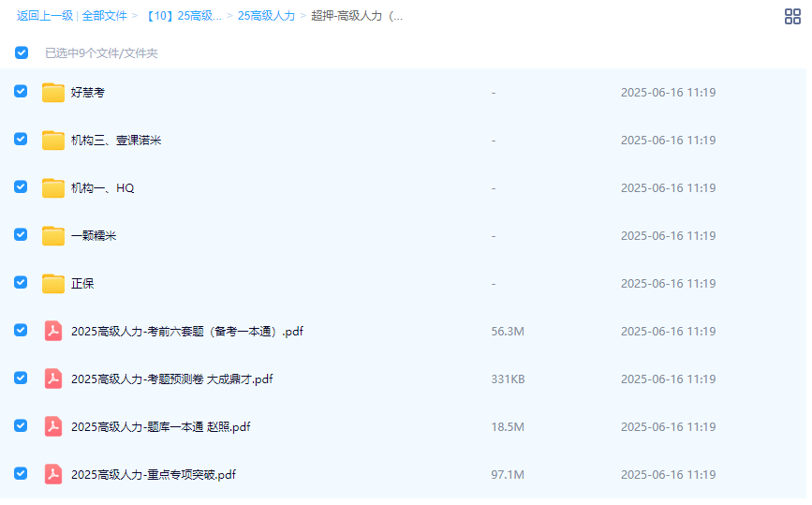Click the 56.3M file size
This screenshot has width=812, height=505.
click(508, 332)
